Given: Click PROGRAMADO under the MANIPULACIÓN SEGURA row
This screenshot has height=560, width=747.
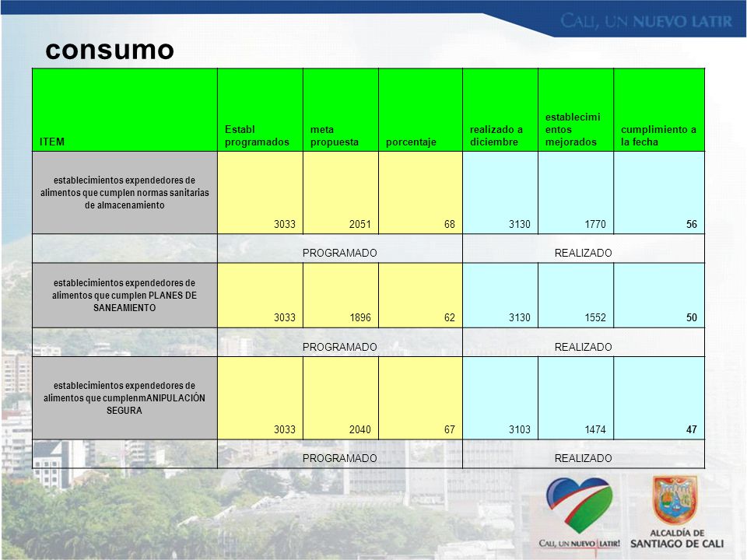Looking at the screenshot, I should pos(340,458).
